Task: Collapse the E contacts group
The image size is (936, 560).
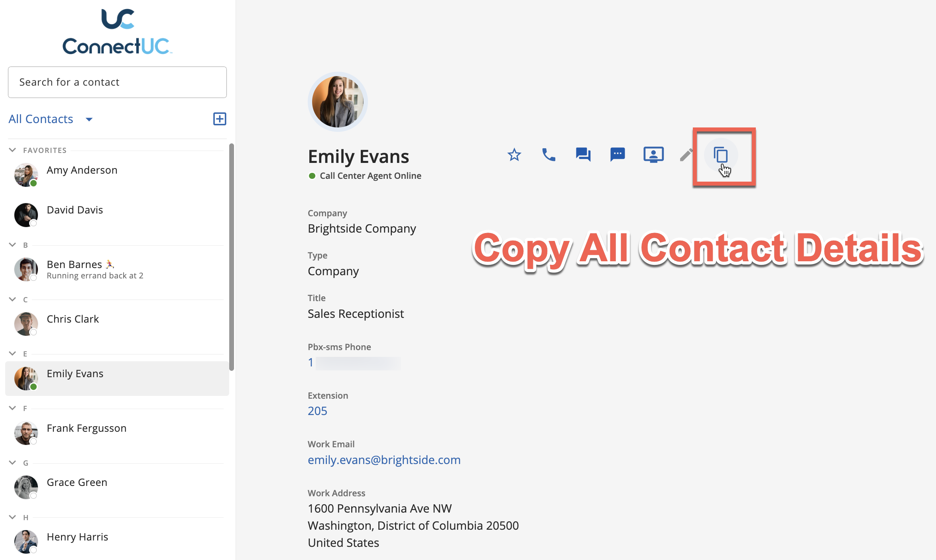Action: click(12, 353)
